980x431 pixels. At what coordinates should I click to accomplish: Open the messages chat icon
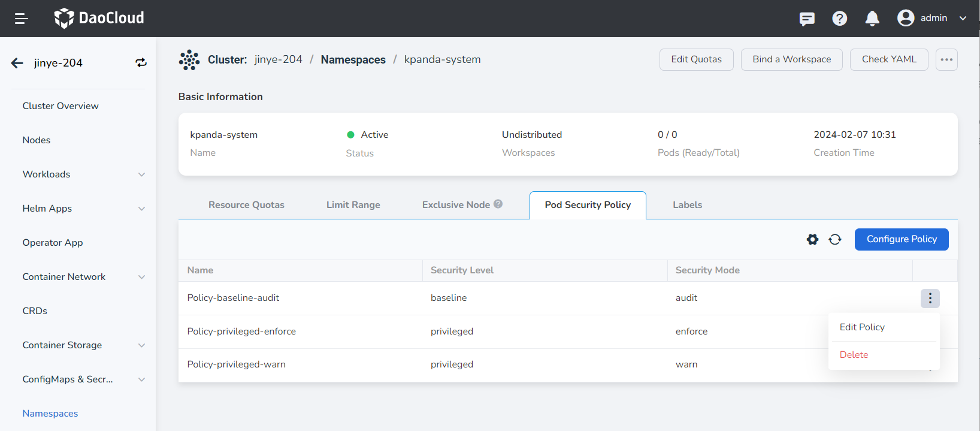coord(807,19)
